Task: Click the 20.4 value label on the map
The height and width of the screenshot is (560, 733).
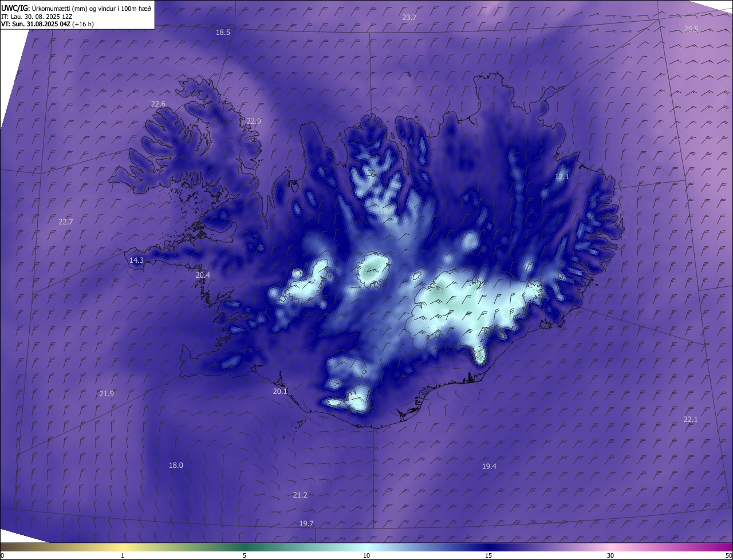Action: 203,275
